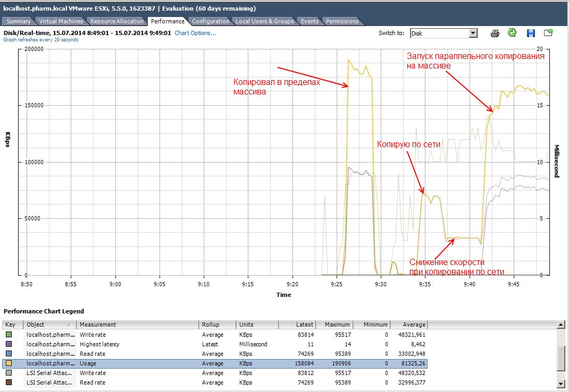The height and width of the screenshot is (392, 569).
Task: Select the yellow Usage legend row
Action: [213, 363]
